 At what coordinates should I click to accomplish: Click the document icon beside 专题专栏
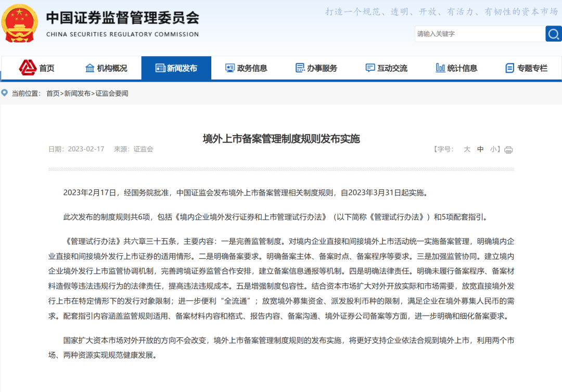(509, 68)
